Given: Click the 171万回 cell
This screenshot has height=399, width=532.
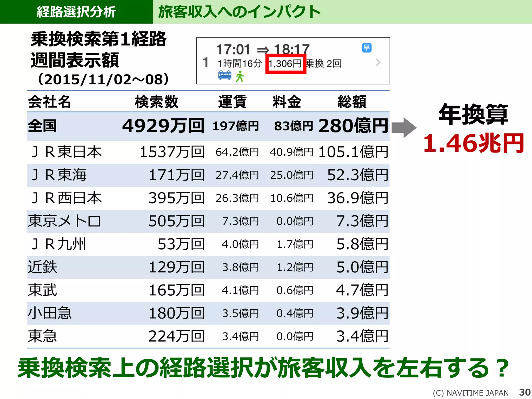Looking at the screenshot, I should 177,175.
